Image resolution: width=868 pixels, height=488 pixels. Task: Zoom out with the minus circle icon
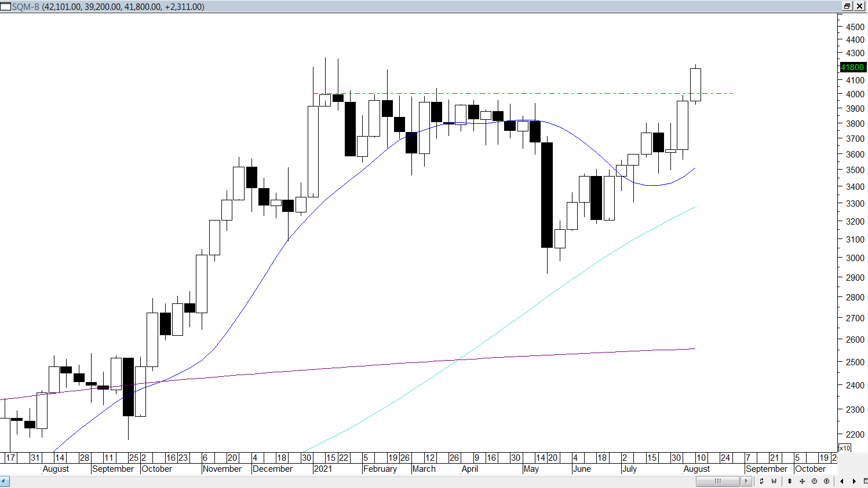814,481
